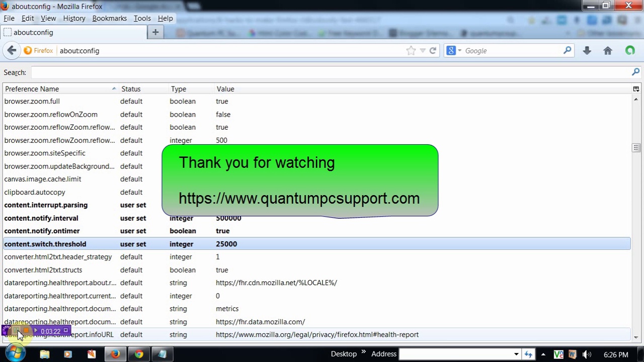The image size is (644, 362).
Task: Select the browser.zoom.full row
Action: (316, 101)
